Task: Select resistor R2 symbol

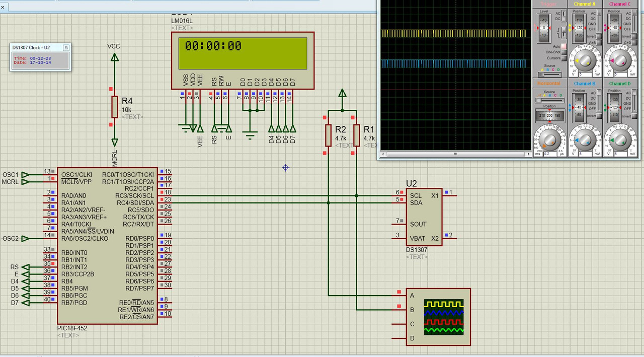Action: [328, 135]
